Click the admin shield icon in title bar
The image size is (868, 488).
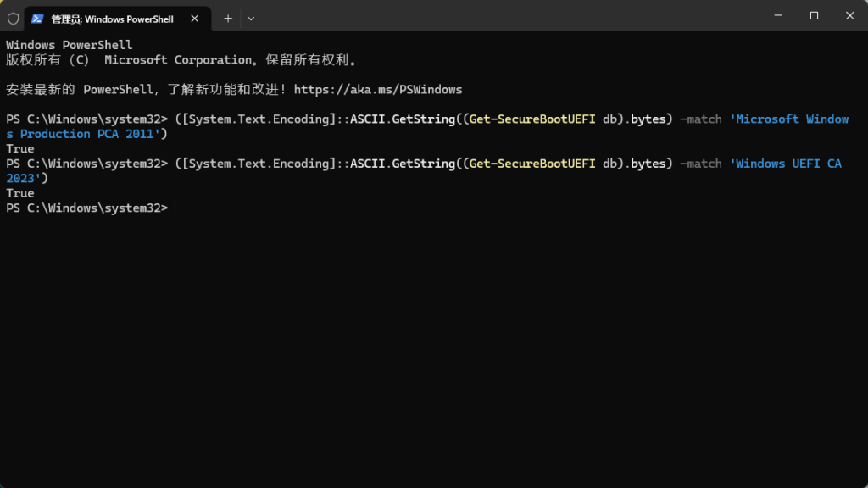[12, 18]
